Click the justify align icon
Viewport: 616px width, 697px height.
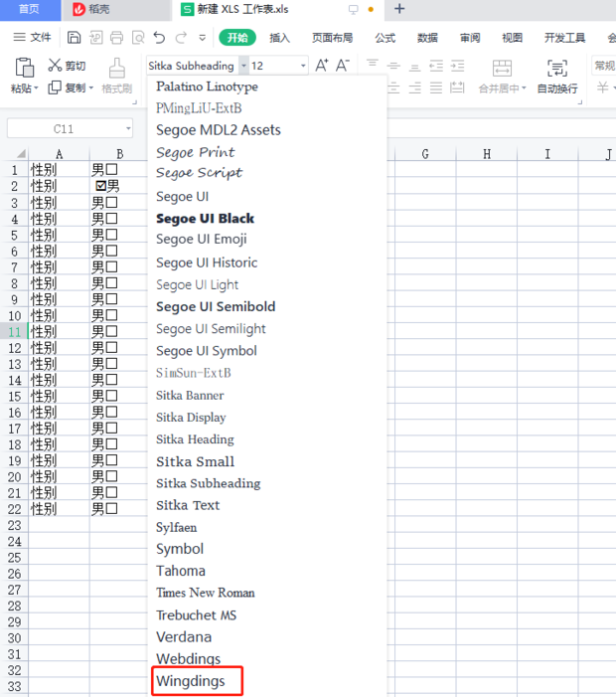[x=436, y=87]
